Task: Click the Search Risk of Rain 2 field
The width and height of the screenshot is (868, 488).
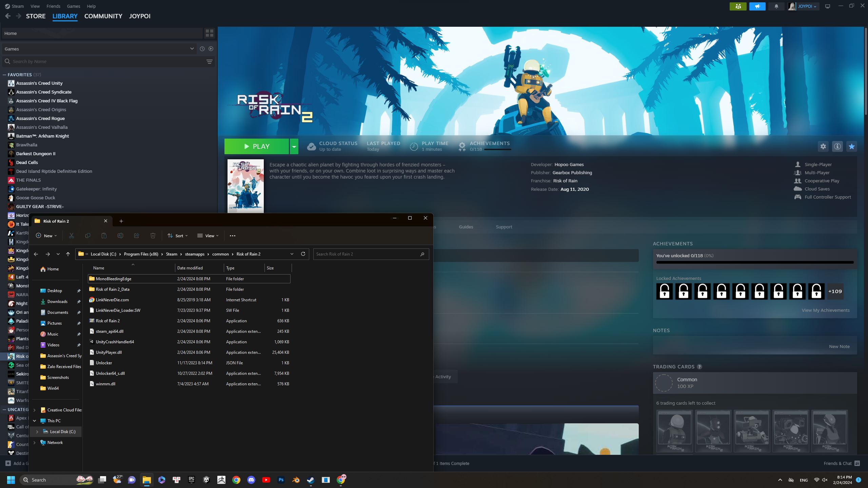Action: 366,254
